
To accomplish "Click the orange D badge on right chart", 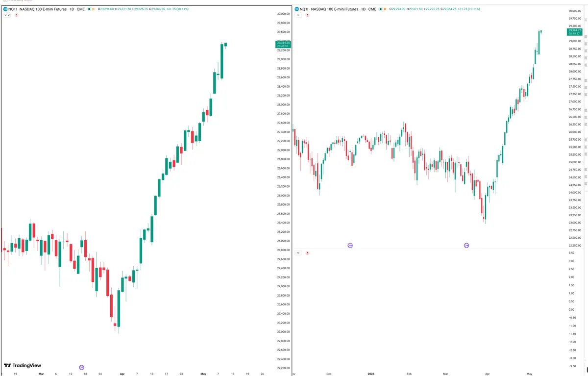I will 386,9.
